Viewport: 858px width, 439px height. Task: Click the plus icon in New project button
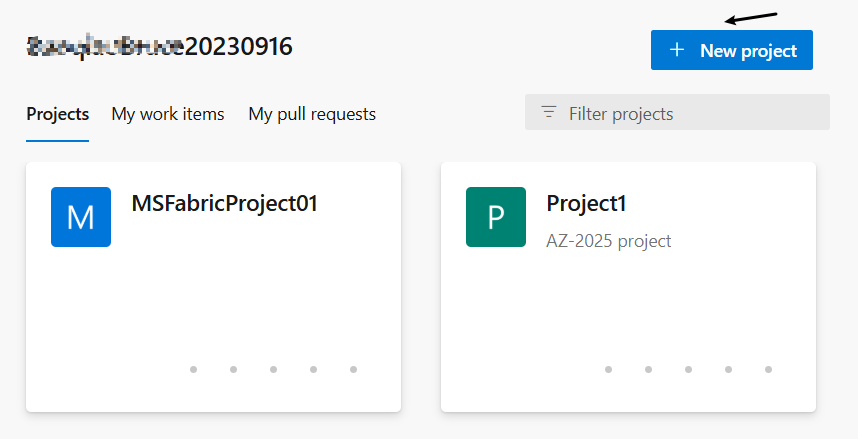pos(677,50)
